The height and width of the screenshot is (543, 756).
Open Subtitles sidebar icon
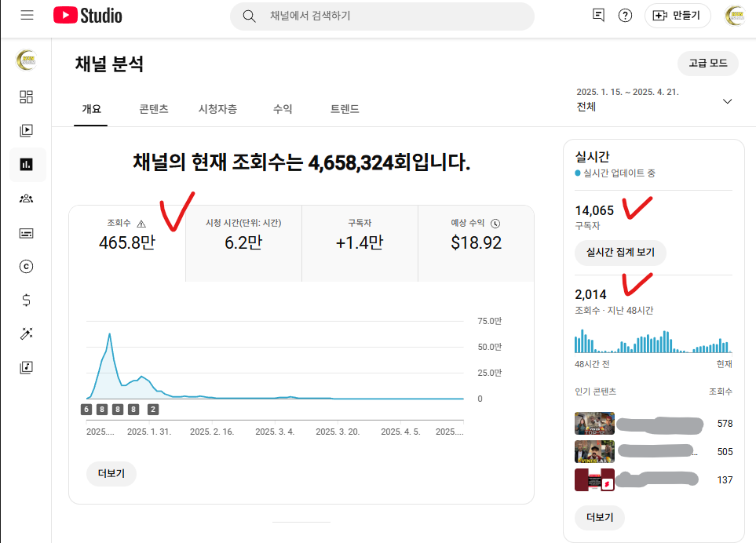(26, 234)
